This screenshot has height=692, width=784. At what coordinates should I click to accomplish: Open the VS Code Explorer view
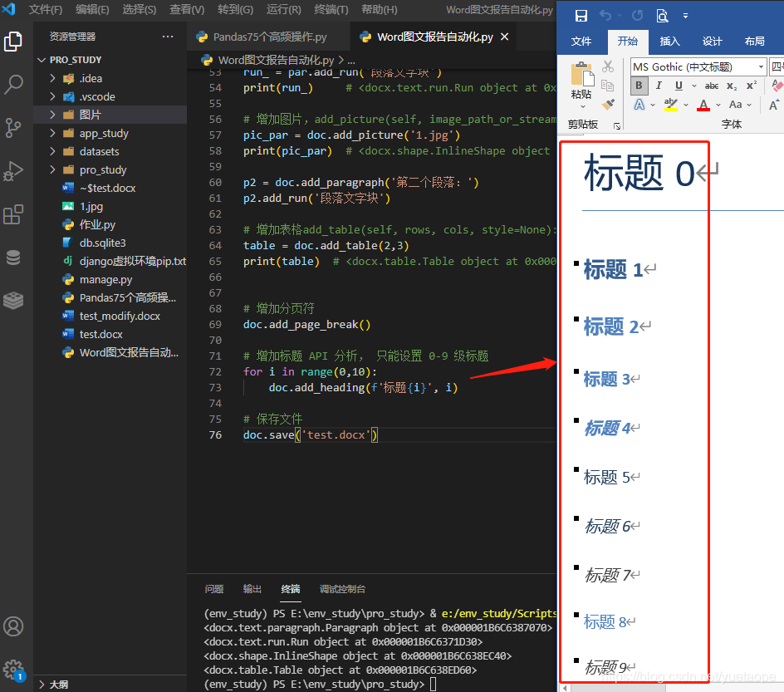tap(13, 42)
